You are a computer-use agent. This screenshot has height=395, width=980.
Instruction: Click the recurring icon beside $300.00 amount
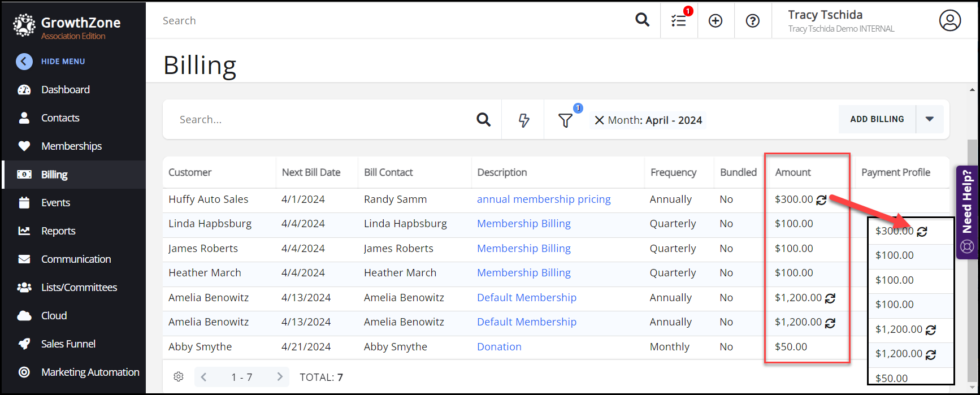click(822, 200)
